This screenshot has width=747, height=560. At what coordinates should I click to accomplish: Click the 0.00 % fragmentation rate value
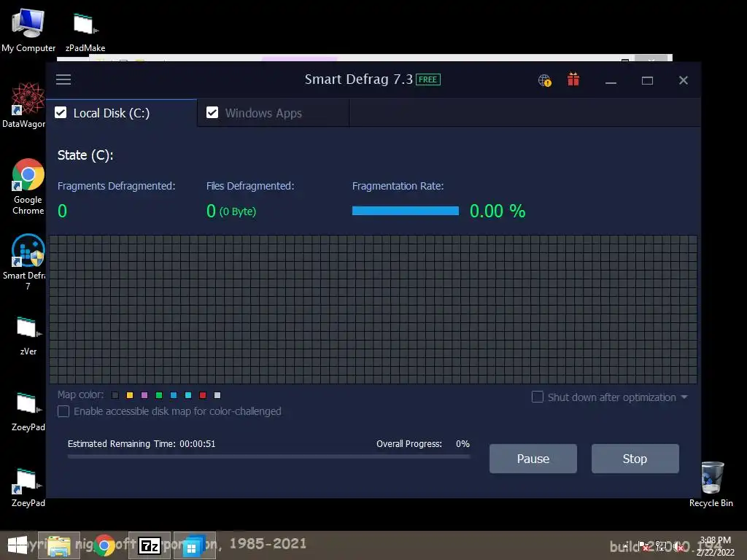point(498,211)
